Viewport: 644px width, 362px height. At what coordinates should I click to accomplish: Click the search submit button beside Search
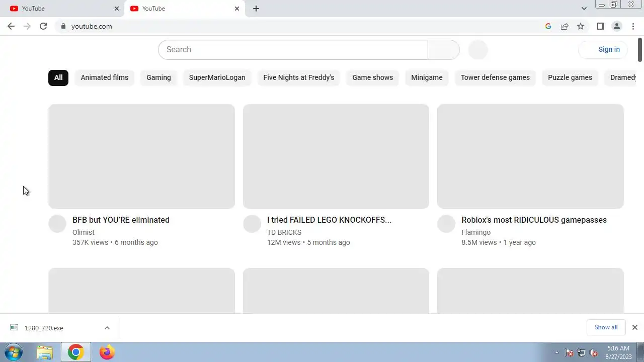pos(444,50)
